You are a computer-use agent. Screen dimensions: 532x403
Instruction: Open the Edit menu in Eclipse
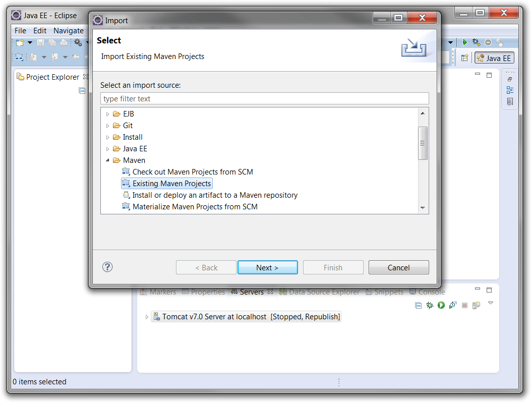click(40, 31)
